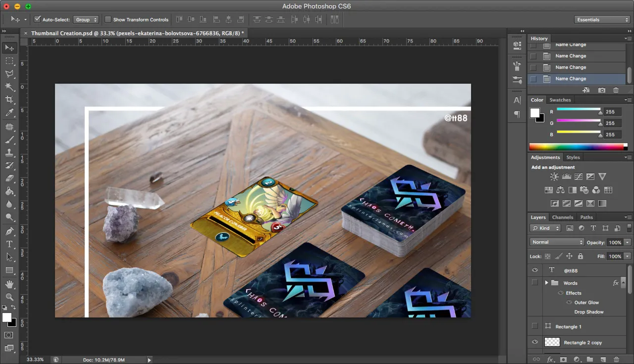The height and width of the screenshot is (364, 634).
Task: Switch to the Swatches tab
Action: tap(560, 100)
